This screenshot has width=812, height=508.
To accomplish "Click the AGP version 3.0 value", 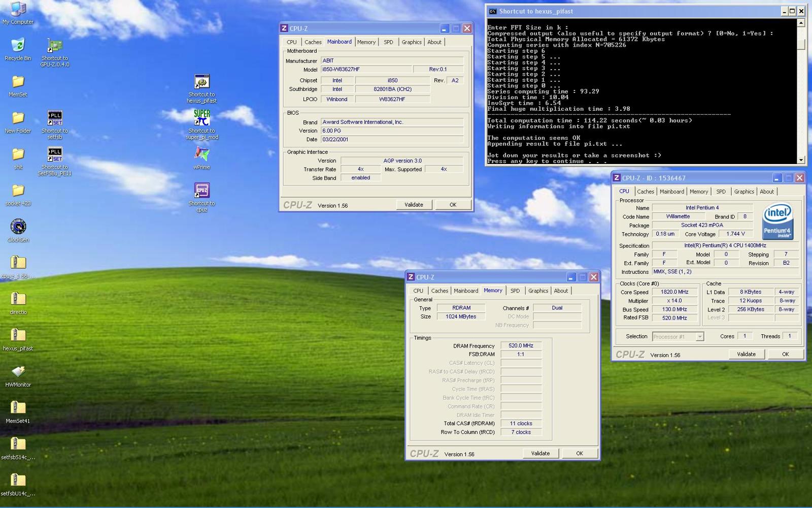I will 402,161.
